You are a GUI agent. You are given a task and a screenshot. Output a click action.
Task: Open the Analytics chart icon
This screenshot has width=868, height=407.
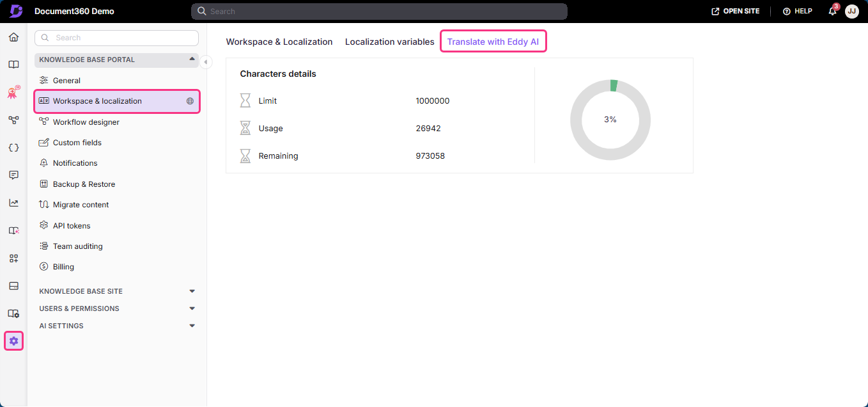pyautogui.click(x=13, y=202)
